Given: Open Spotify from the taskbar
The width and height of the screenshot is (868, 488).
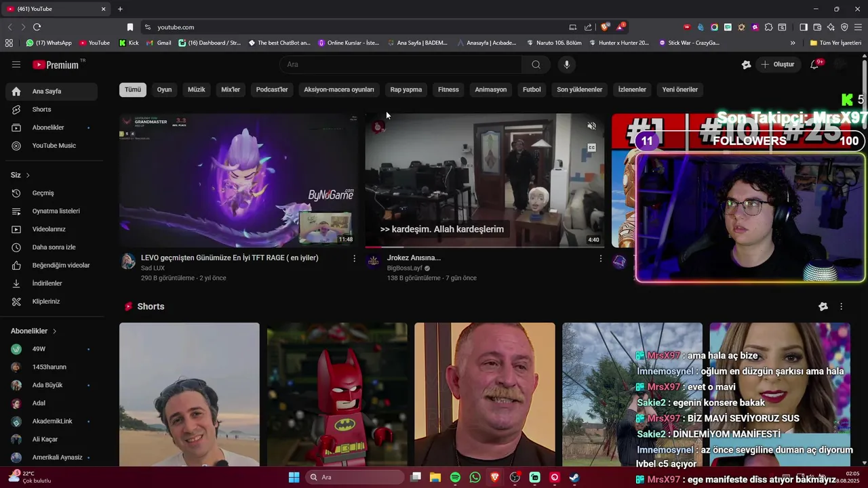Looking at the screenshot, I should [455, 477].
